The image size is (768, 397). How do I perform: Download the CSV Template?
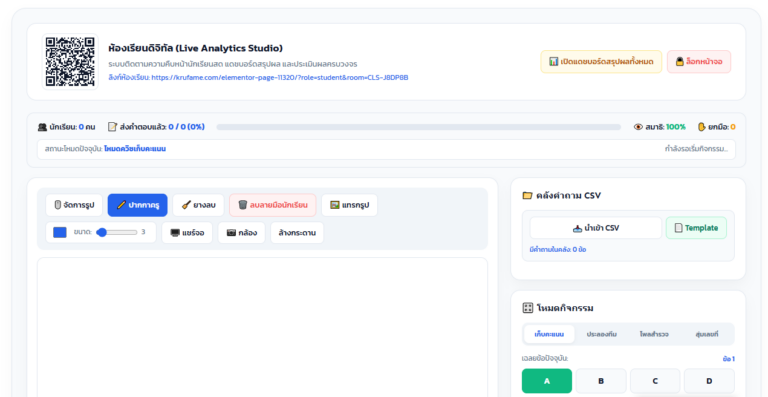[x=696, y=228]
